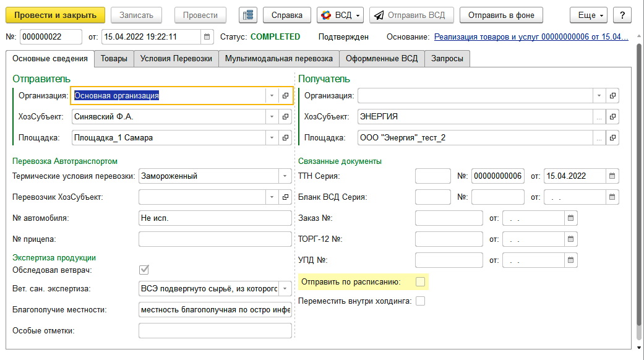Focus the № автомобиля field
This screenshot has height=360, width=644.
click(215, 218)
